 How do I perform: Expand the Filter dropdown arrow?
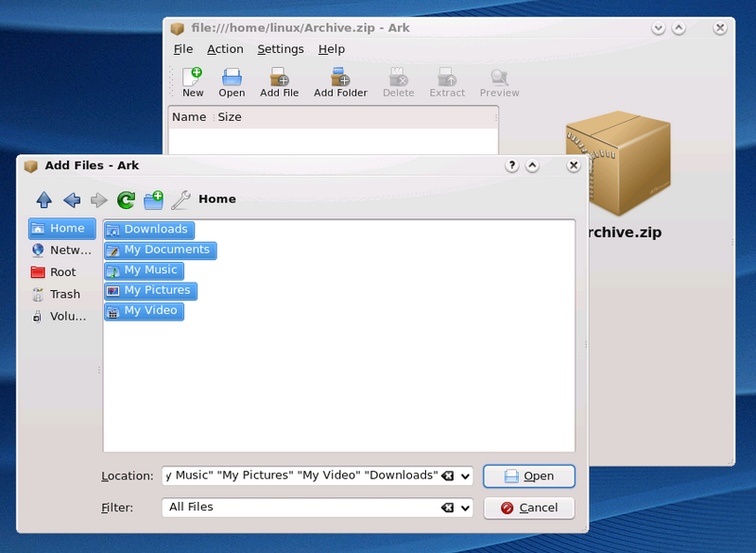pos(465,509)
